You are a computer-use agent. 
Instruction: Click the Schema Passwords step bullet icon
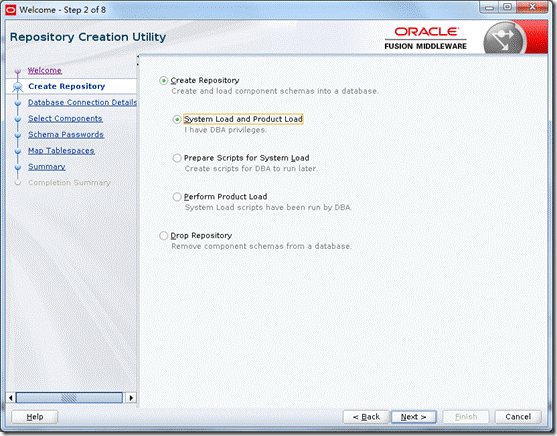point(18,135)
